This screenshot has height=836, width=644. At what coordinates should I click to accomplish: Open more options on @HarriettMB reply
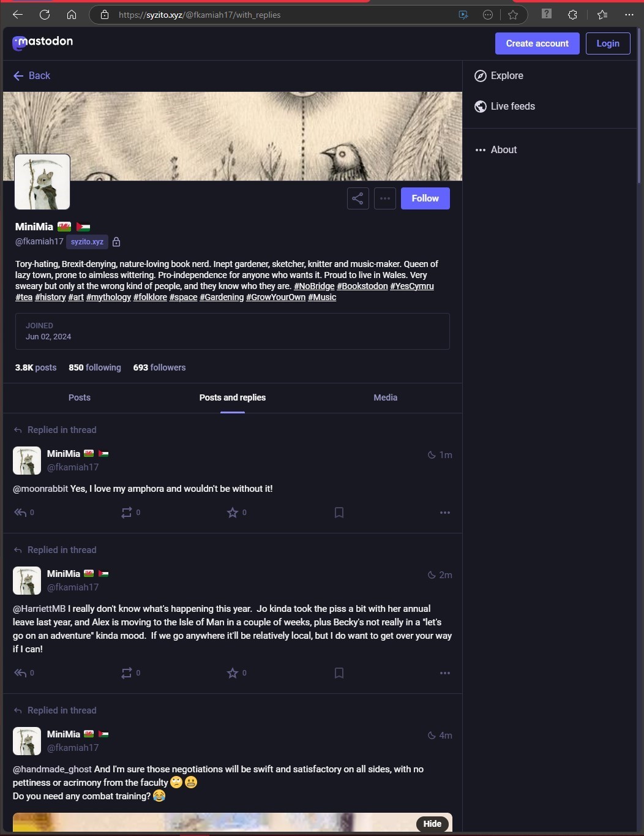tap(445, 673)
